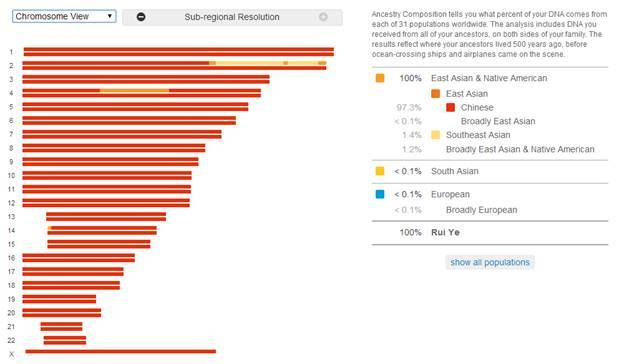
Task: Select the East Asian & Native American swatch
Action: click(x=380, y=78)
